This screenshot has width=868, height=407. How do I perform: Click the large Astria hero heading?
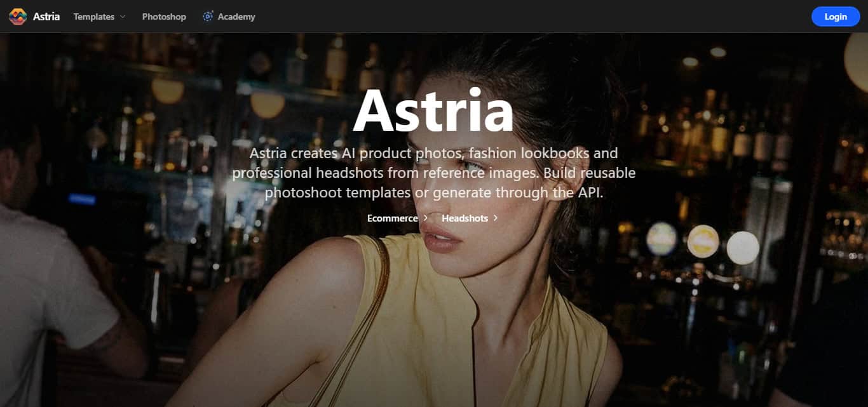coord(433,110)
